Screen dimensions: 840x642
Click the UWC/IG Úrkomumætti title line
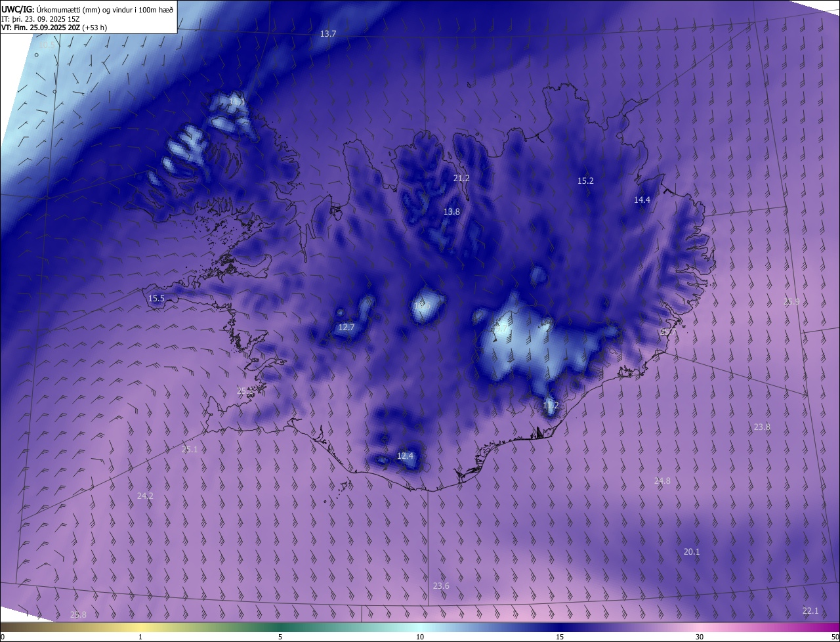click(87, 9)
